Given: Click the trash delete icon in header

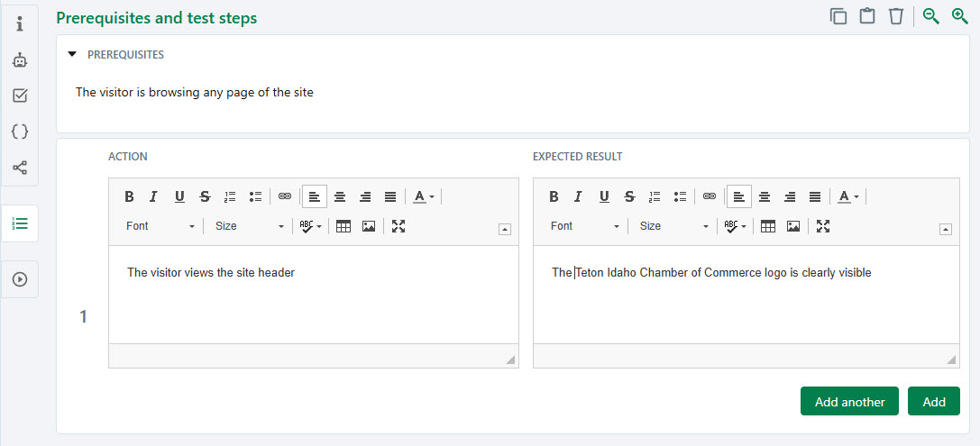Looking at the screenshot, I should [x=895, y=16].
